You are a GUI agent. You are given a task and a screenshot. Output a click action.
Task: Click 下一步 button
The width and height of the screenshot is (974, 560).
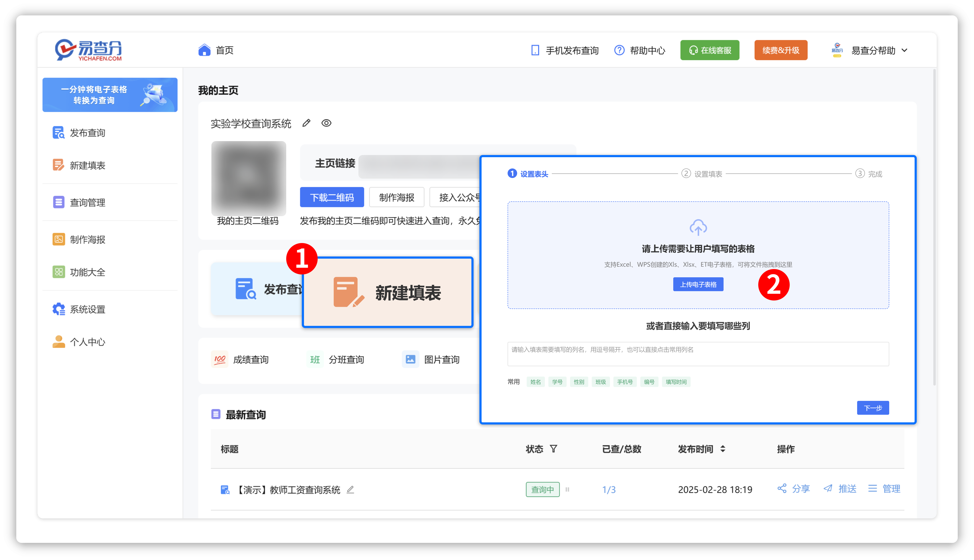(873, 408)
